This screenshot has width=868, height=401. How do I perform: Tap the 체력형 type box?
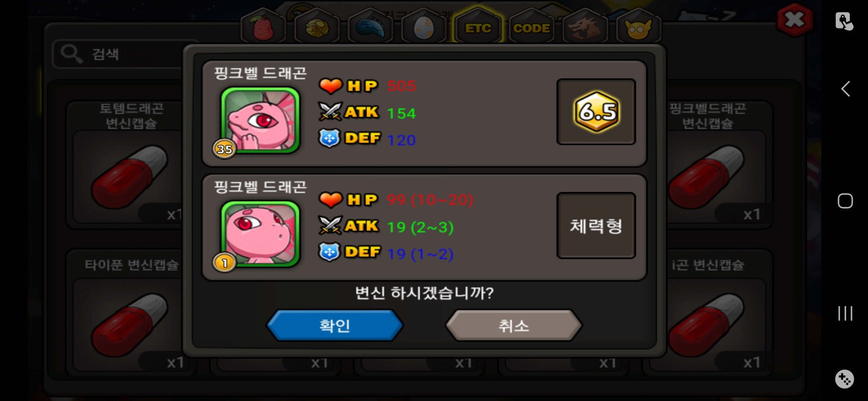pos(596,225)
